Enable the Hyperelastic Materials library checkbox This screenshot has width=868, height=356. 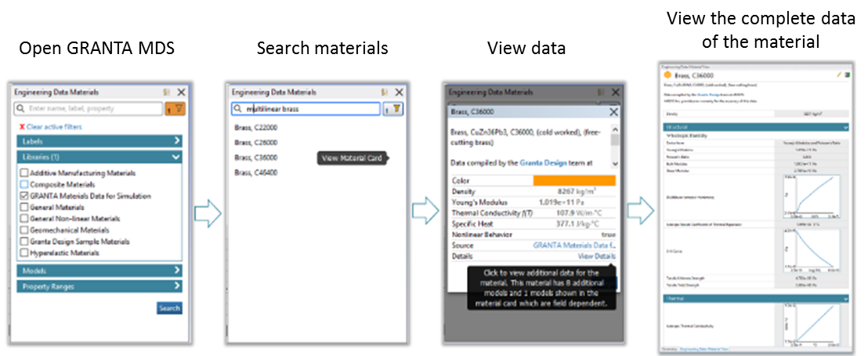coord(24,252)
